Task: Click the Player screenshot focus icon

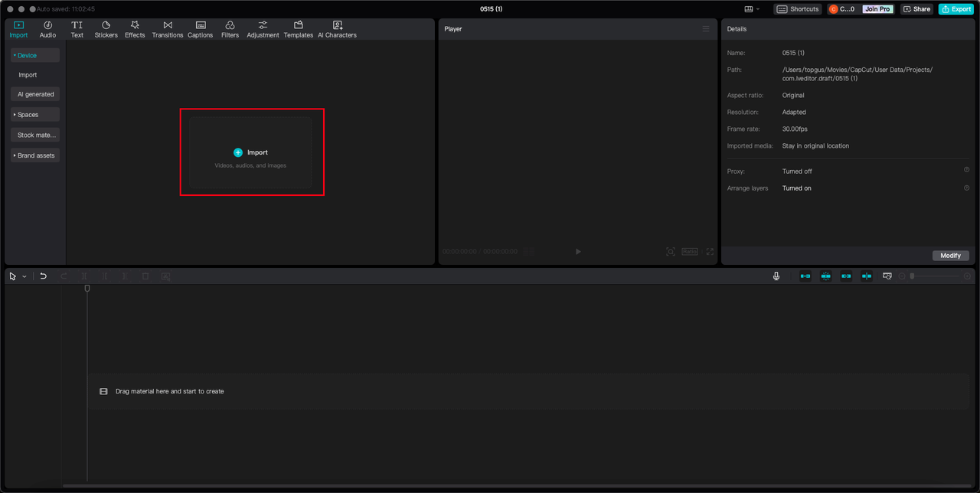Action: (x=671, y=251)
